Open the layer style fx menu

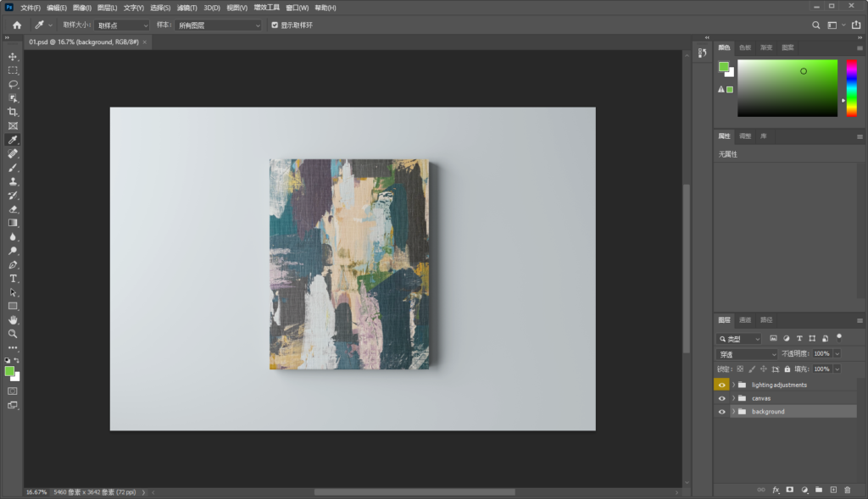(x=776, y=490)
